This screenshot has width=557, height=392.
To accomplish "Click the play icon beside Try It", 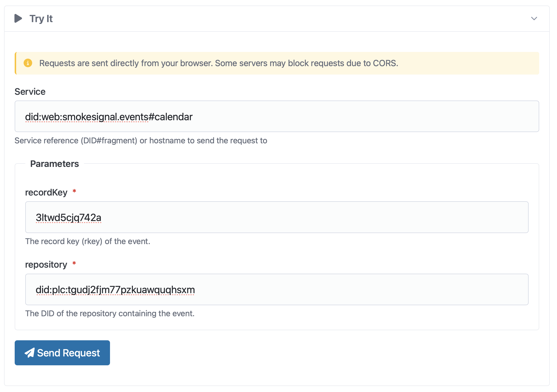I will (18, 19).
